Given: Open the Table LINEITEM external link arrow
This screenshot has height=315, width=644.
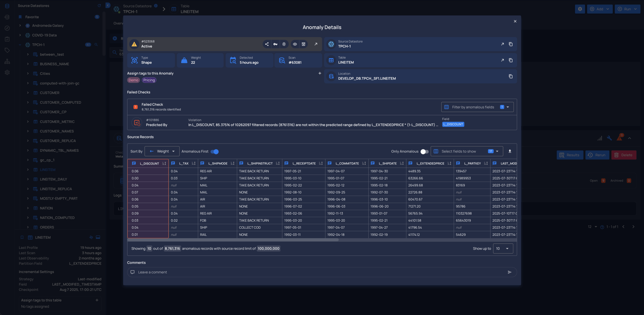Looking at the screenshot, I should coord(502,60).
